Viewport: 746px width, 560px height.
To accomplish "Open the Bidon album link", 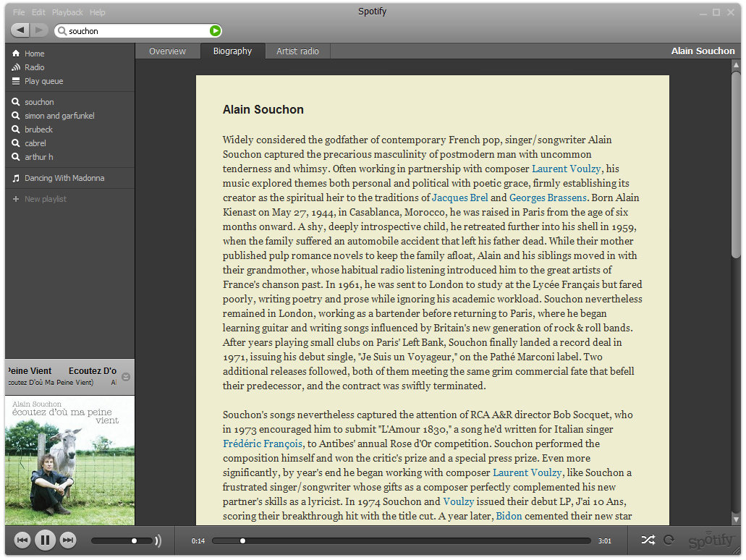I will (509, 517).
